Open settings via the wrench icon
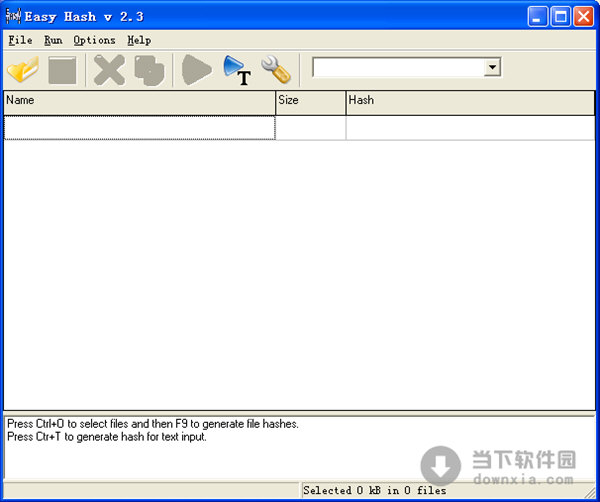The image size is (600, 502). (275, 70)
